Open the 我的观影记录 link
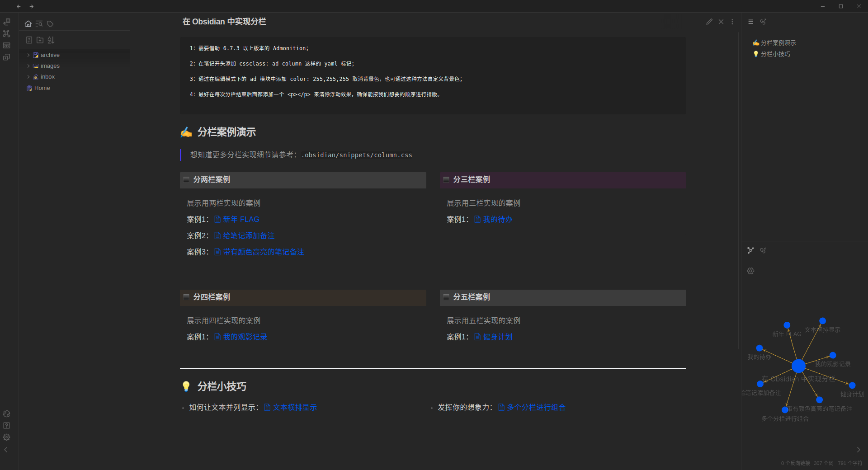Image resolution: width=868 pixels, height=470 pixels. [x=245, y=337]
